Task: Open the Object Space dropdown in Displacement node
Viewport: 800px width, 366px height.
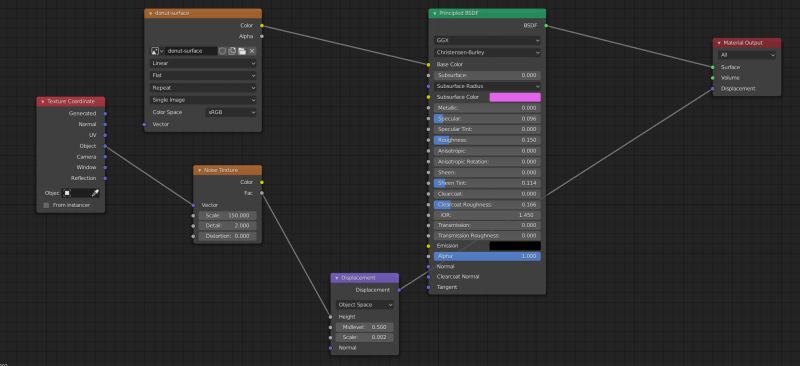Action: pos(365,305)
